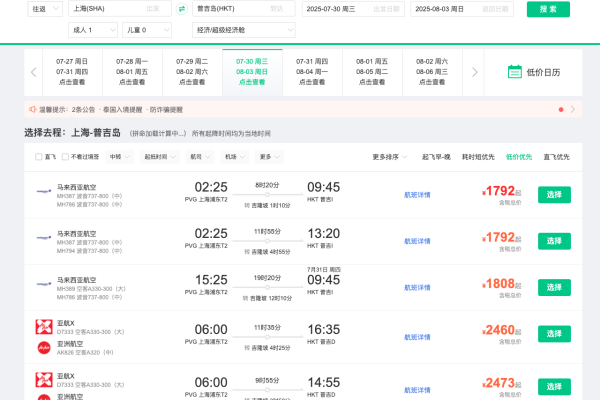
Task: Select the 07-28 周一 date tab
Action: coord(132,72)
